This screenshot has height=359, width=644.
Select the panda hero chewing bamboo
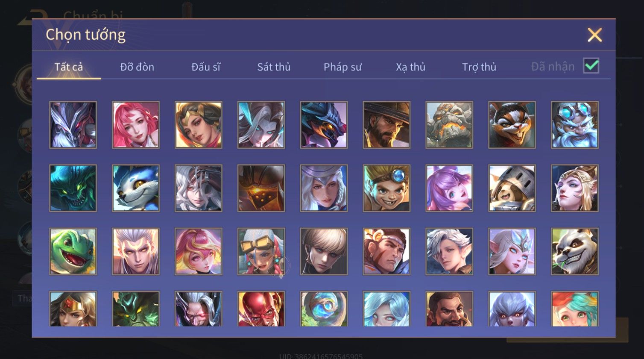coord(575,251)
